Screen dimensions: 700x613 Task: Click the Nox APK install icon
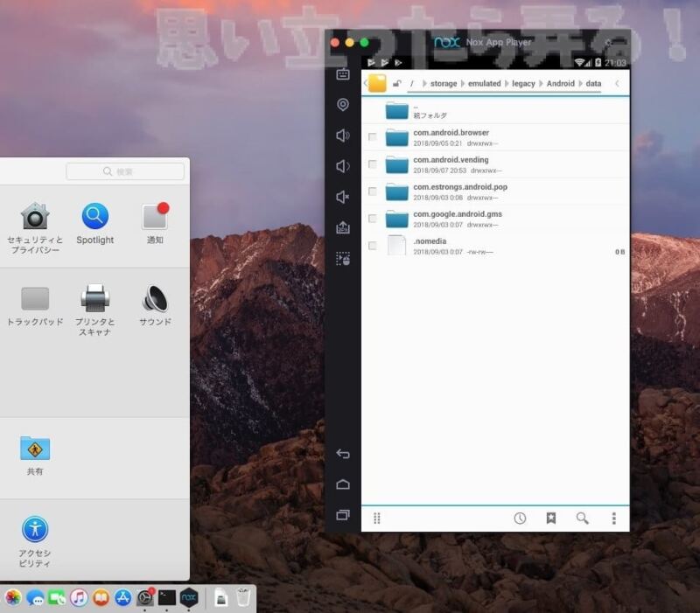point(343,227)
